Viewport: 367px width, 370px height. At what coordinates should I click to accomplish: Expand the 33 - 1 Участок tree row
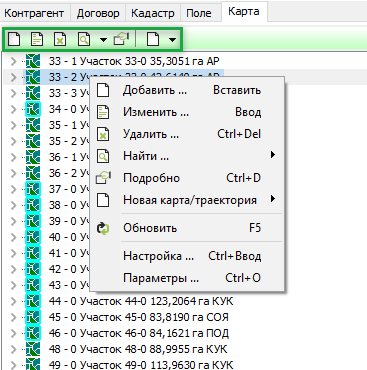pyautogui.click(x=13, y=61)
